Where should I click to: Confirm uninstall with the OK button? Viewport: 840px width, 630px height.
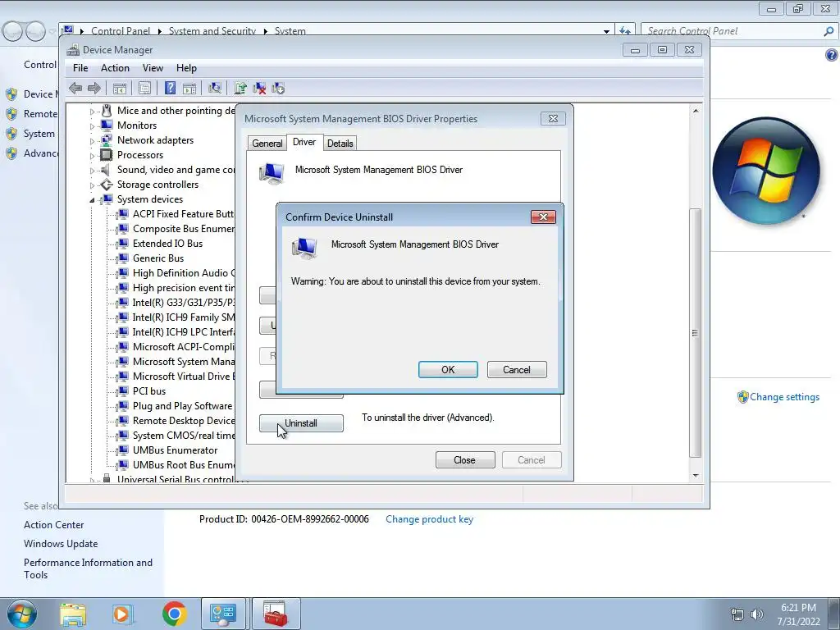[448, 370]
